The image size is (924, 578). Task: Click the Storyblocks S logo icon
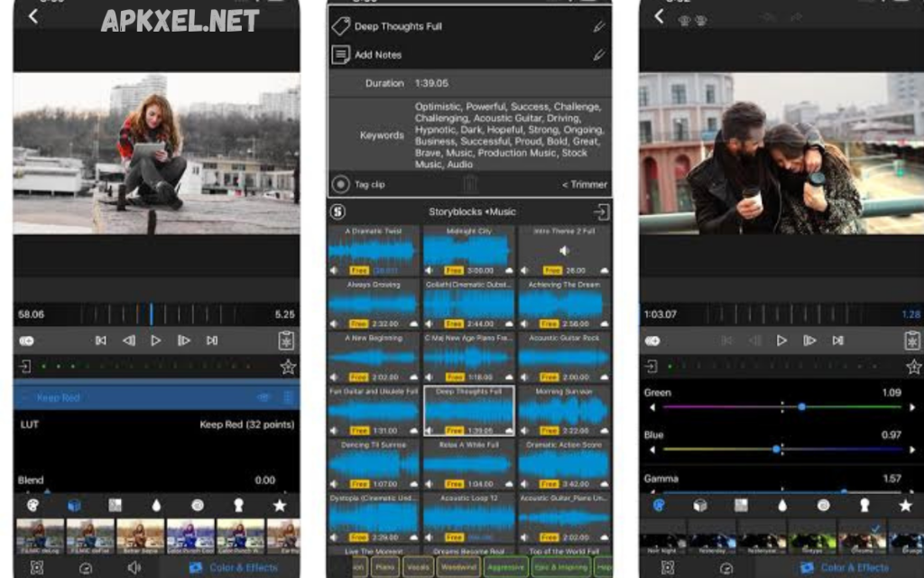(338, 211)
